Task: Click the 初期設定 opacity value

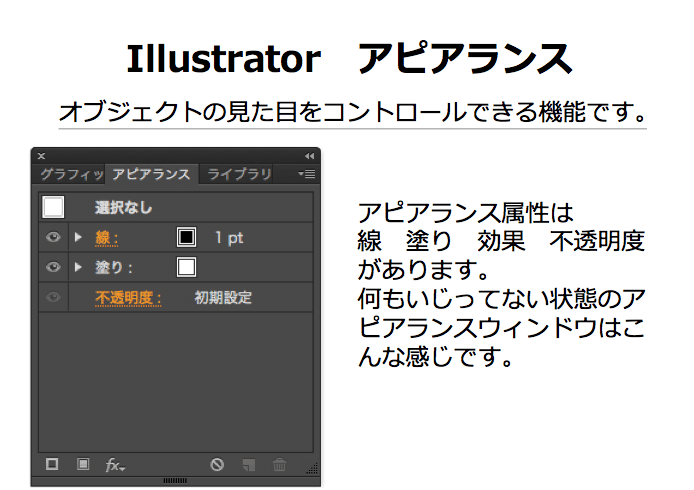Action: (223, 297)
